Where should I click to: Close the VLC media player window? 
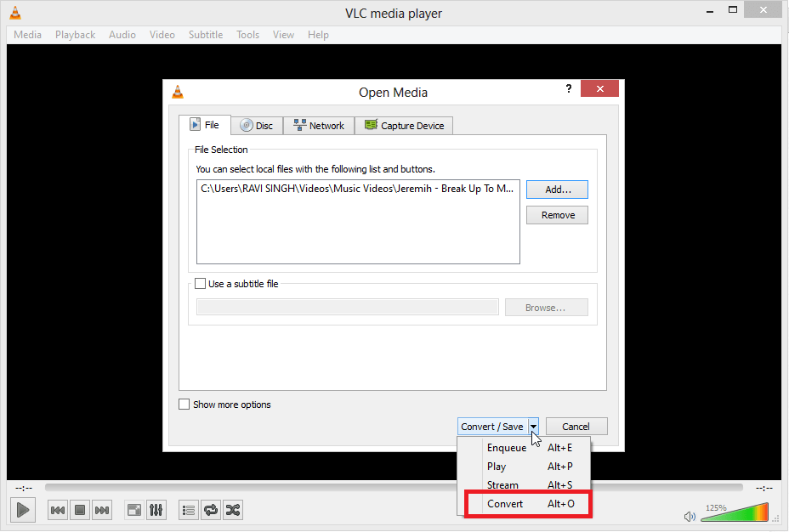tap(763, 9)
